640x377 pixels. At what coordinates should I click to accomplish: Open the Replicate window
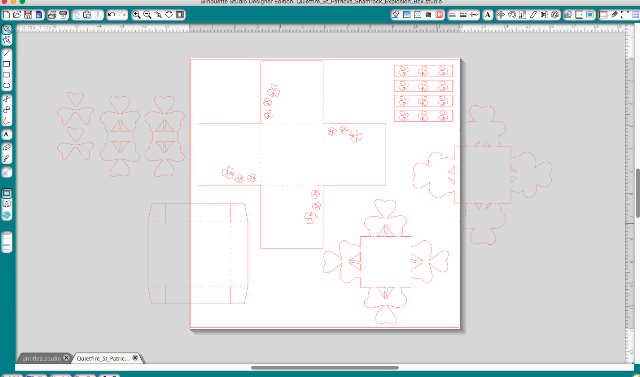click(x=544, y=15)
